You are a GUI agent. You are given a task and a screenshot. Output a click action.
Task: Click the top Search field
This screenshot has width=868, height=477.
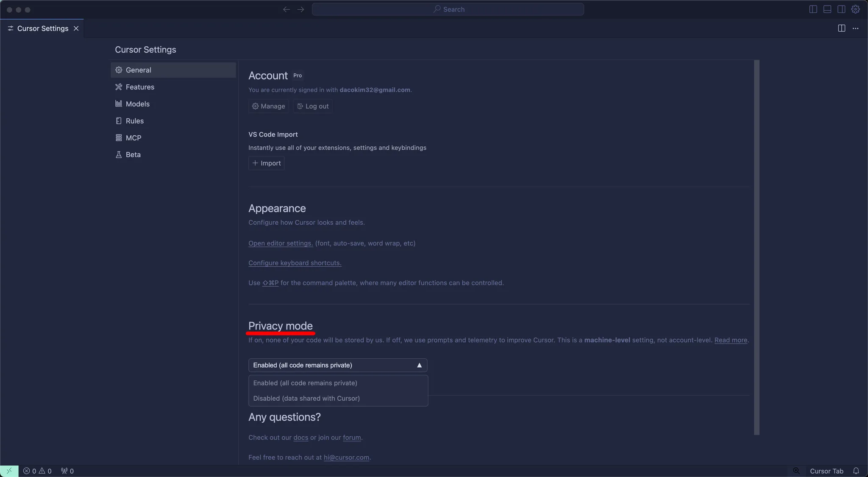[x=448, y=9]
